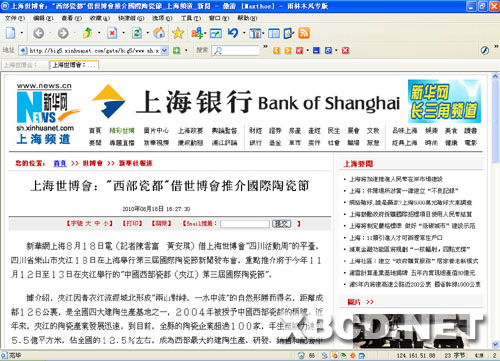Click the Back navigation button
Image resolution: width=500 pixels, height=361 pixels.
39,33
